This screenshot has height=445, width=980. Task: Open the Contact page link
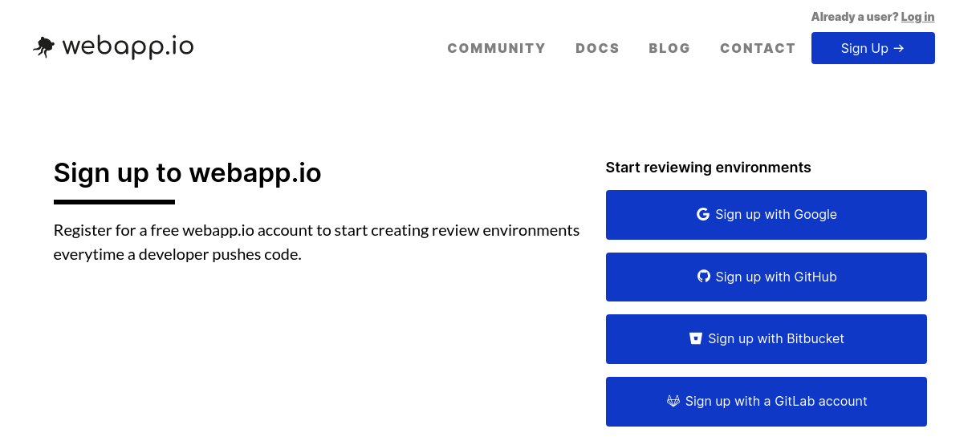[758, 48]
